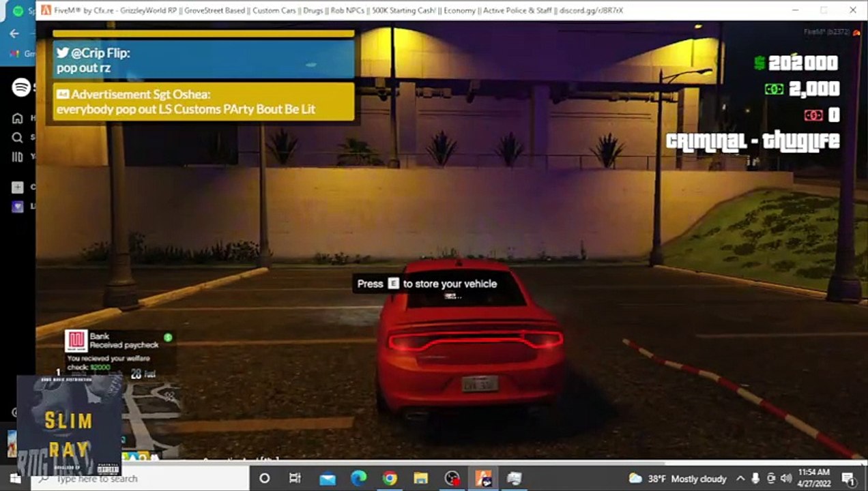Open Mail app from taskbar
Image resolution: width=868 pixels, height=491 pixels.
328,479
